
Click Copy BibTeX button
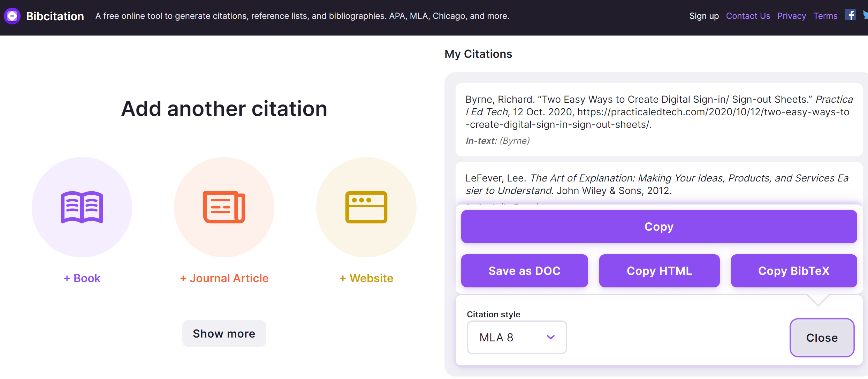click(x=794, y=271)
